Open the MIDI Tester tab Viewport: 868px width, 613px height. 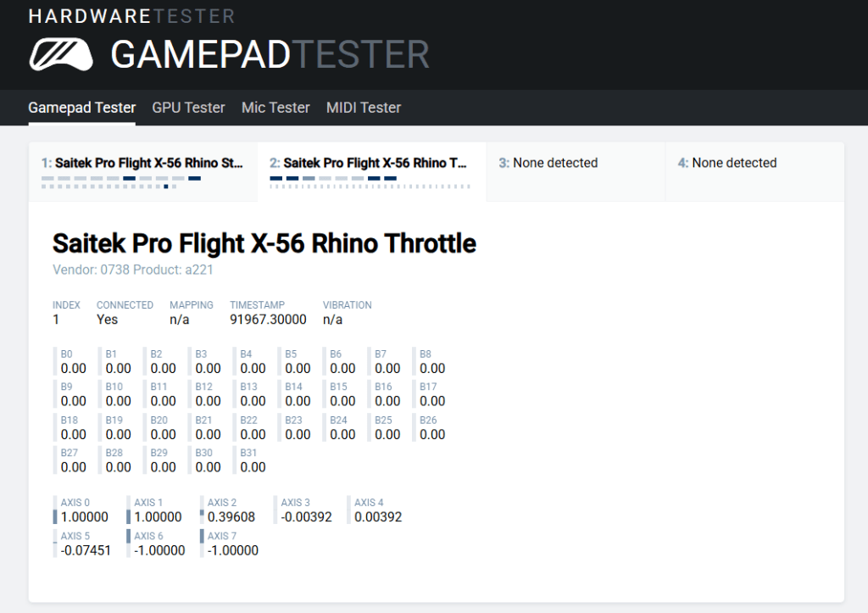[x=364, y=108]
